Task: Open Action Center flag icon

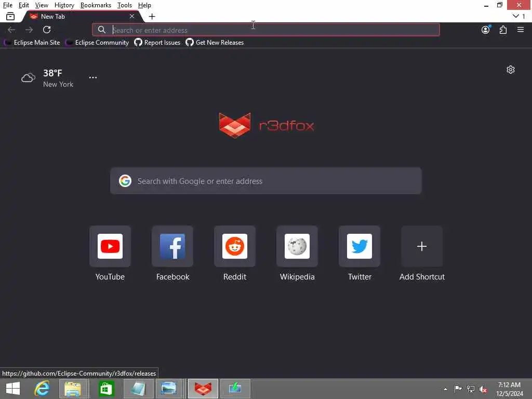Action: [458, 389]
